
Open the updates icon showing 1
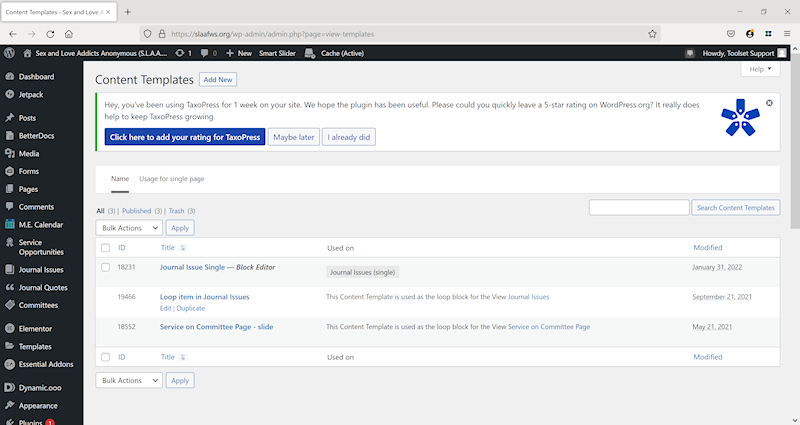(180, 53)
